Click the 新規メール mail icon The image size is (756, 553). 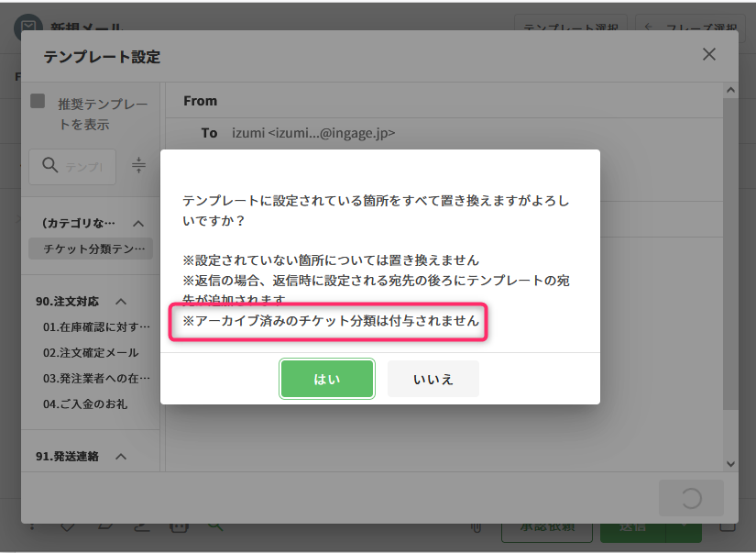(x=29, y=28)
